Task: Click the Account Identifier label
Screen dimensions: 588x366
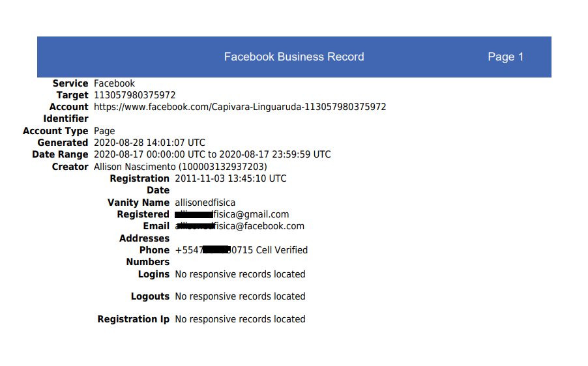Action: pyautogui.click(x=66, y=113)
